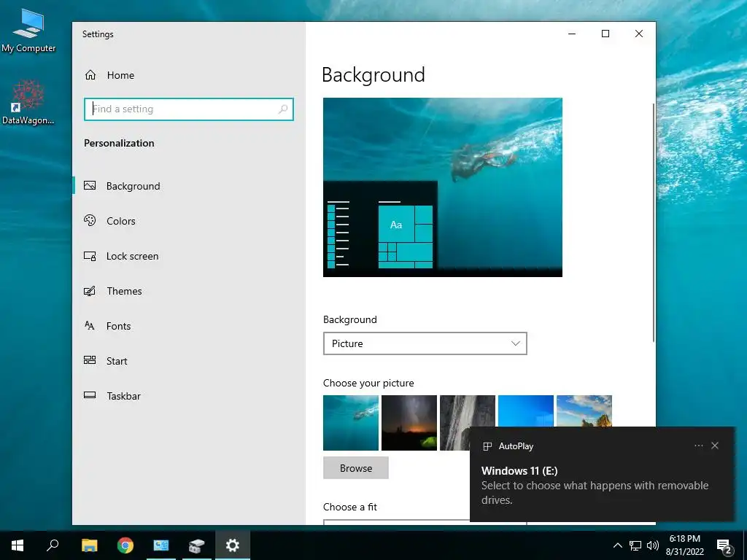The height and width of the screenshot is (560, 747).
Task: Dismiss the AutoPlay notification
Action: point(715,446)
